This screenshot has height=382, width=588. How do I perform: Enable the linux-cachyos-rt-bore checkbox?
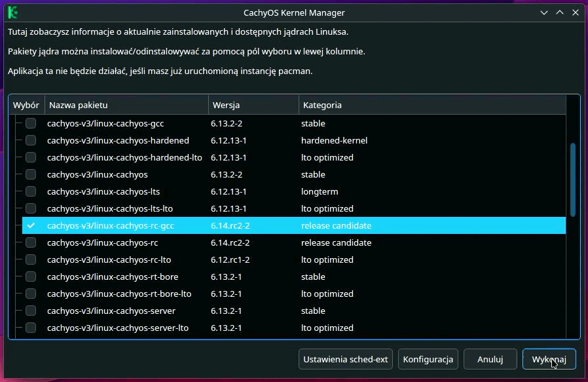click(x=31, y=277)
